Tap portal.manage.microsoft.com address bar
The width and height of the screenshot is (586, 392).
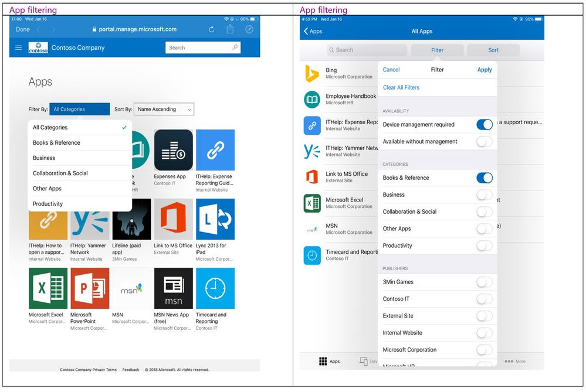click(x=134, y=29)
